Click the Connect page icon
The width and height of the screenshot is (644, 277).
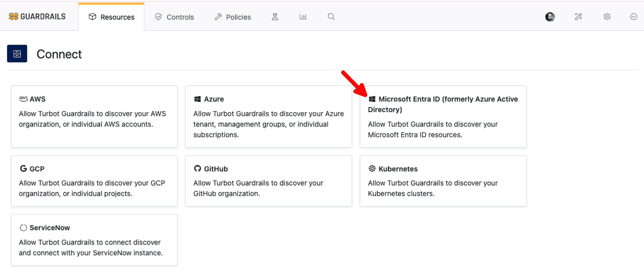(17, 54)
